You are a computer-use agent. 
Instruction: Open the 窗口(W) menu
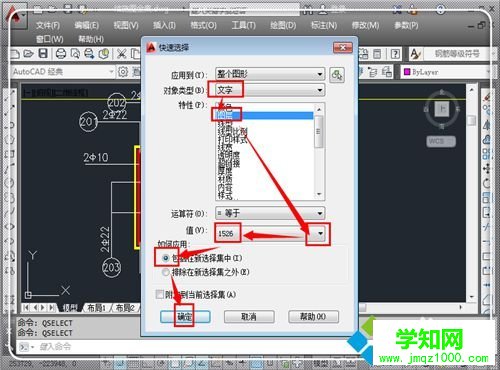50,39
